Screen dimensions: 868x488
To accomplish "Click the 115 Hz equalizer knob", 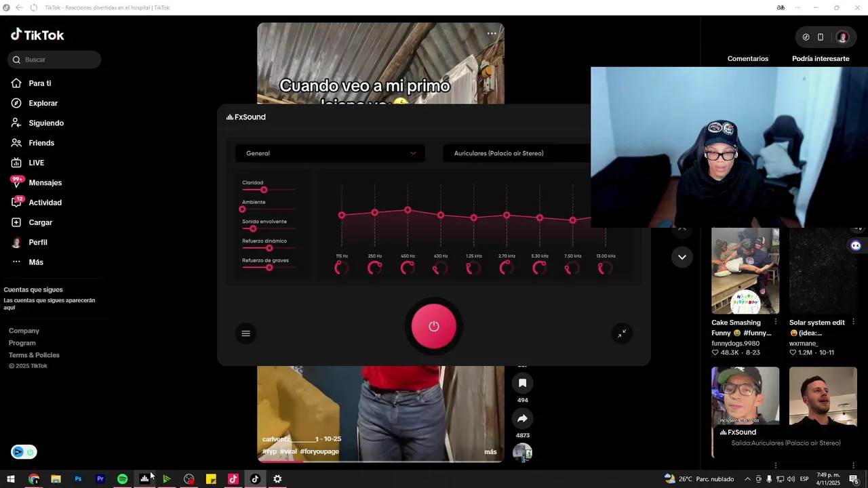I will (x=342, y=268).
